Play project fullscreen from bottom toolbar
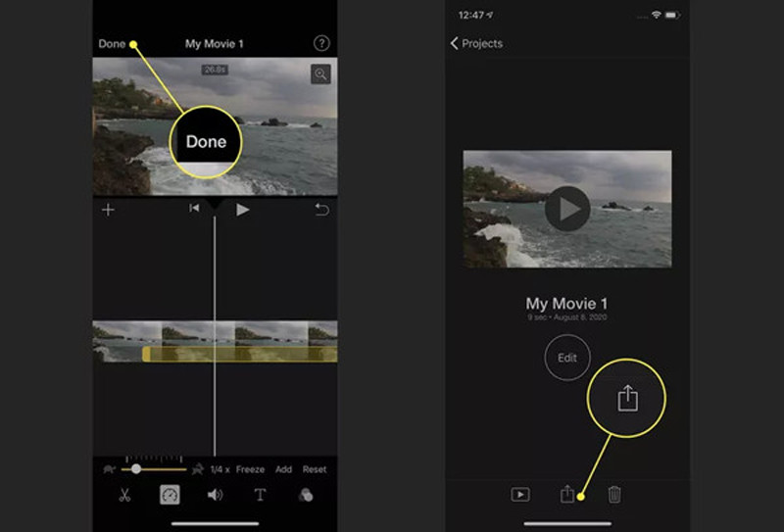784x532 pixels. (520, 495)
